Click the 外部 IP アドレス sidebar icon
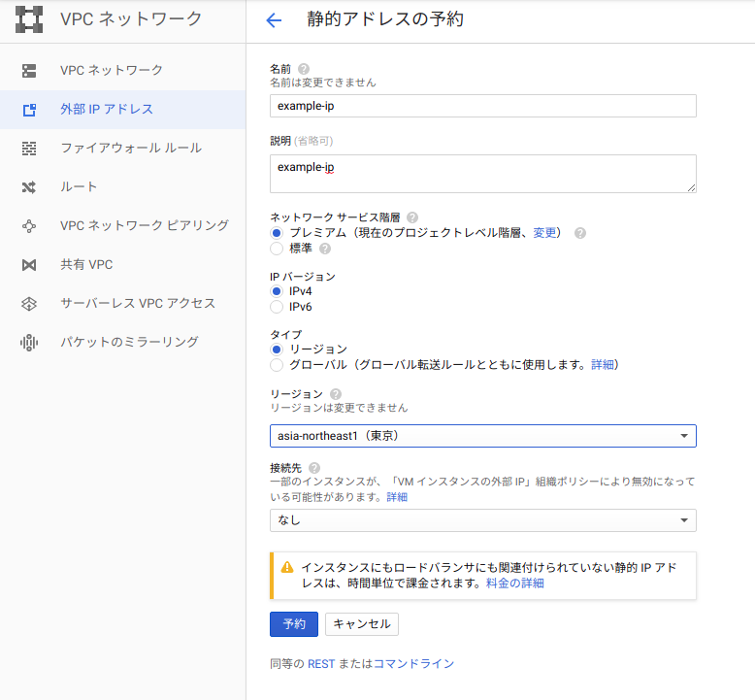 [29, 110]
